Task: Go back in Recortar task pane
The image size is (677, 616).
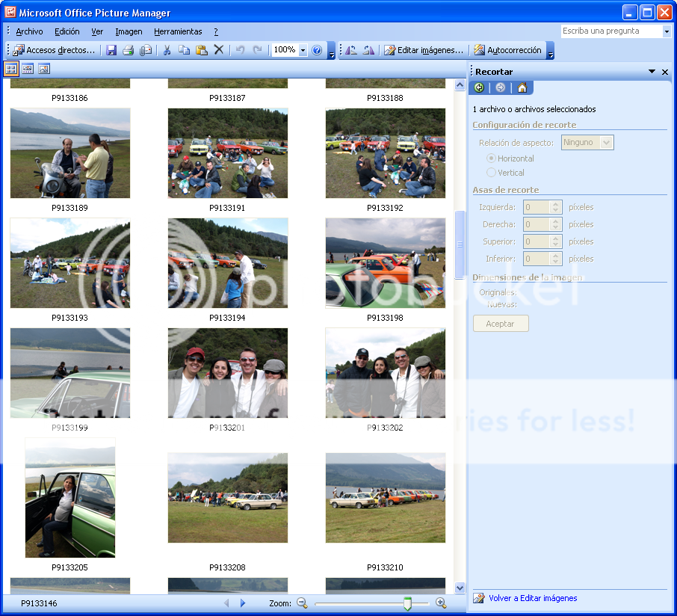Action: 479,87
